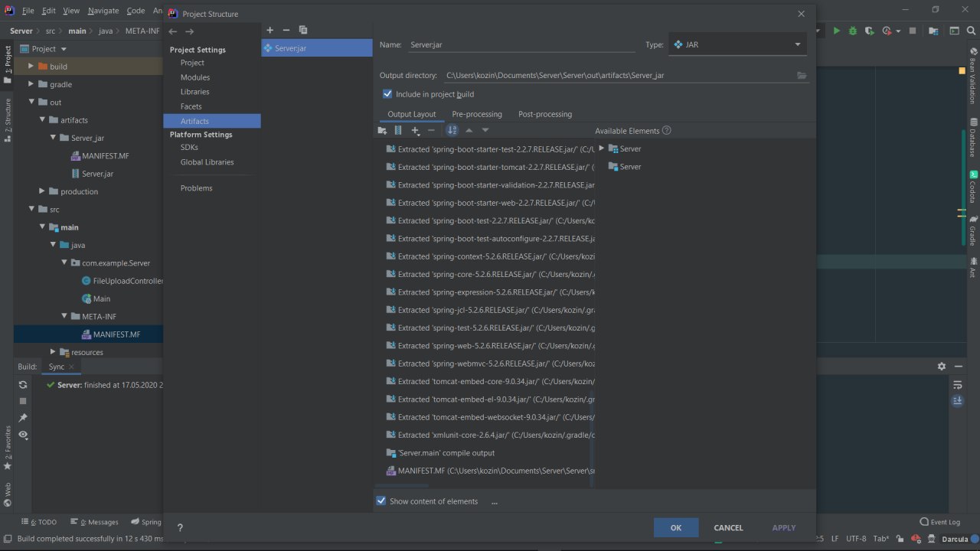Open Gradle tool window on right sidebar
Screen dimensions: 980x551
973,230
